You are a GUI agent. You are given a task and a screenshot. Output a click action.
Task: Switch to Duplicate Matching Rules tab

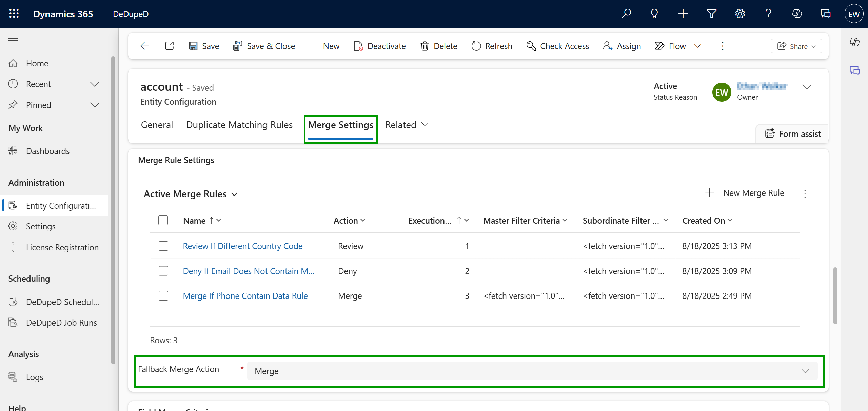(x=239, y=125)
